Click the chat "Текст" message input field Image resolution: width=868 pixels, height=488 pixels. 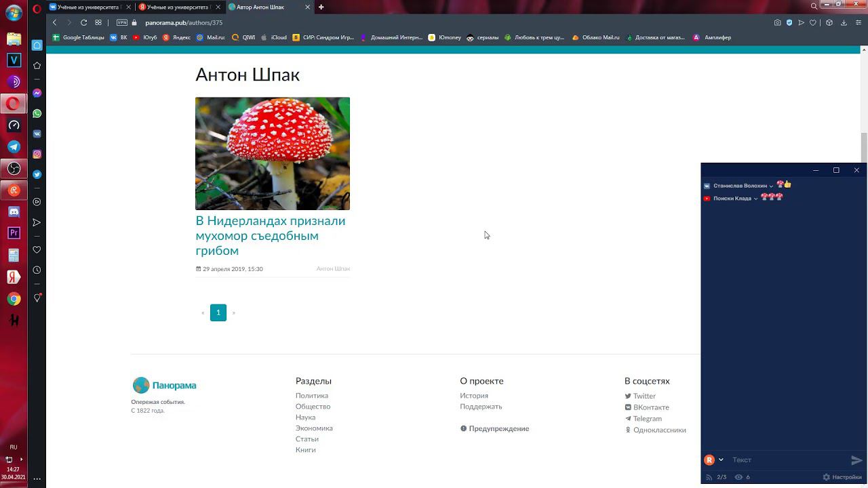[x=789, y=460]
